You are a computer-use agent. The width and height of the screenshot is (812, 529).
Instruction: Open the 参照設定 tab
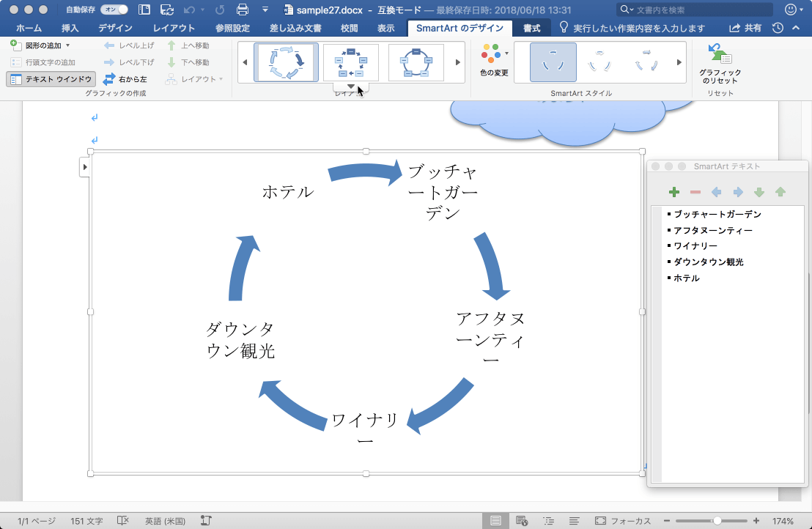pyautogui.click(x=232, y=28)
